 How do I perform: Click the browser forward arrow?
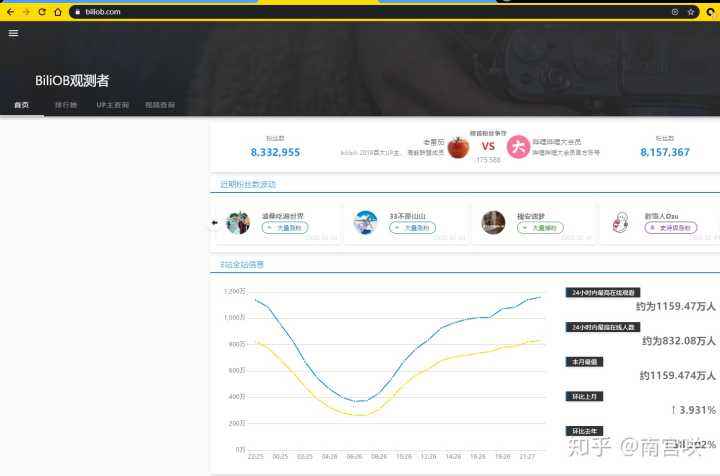26,12
